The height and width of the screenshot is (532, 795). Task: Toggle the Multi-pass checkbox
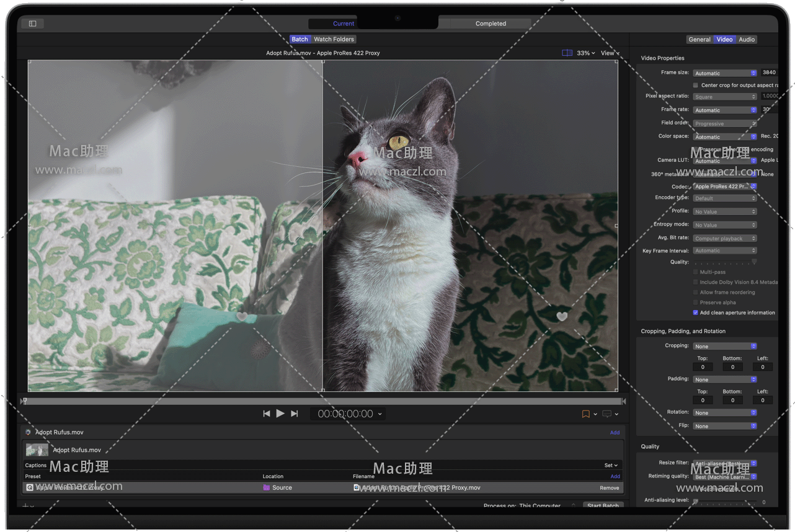tap(695, 272)
